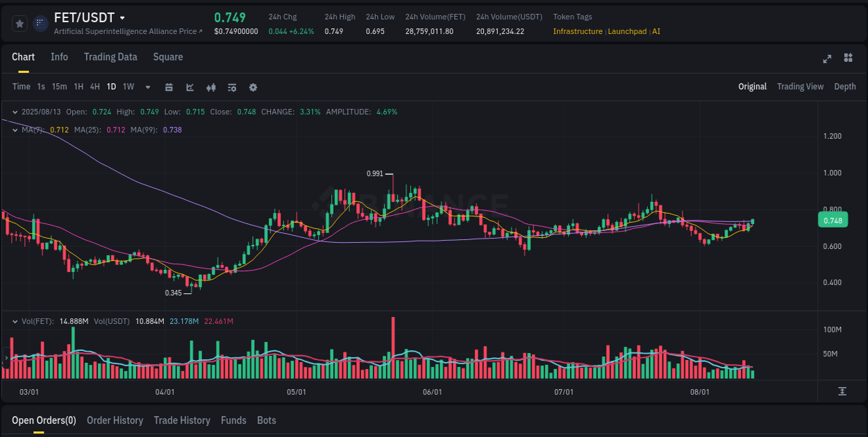Viewport: 868px width, 437px height.
Task: Toggle the favorite star for FET/USDT
Action: point(19,23)
